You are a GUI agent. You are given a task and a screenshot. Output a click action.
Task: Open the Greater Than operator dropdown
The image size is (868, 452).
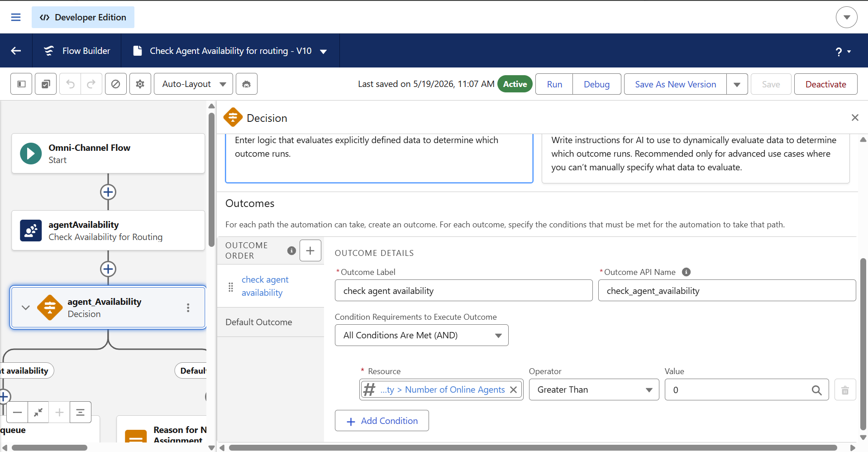click(x=594, y=389)
